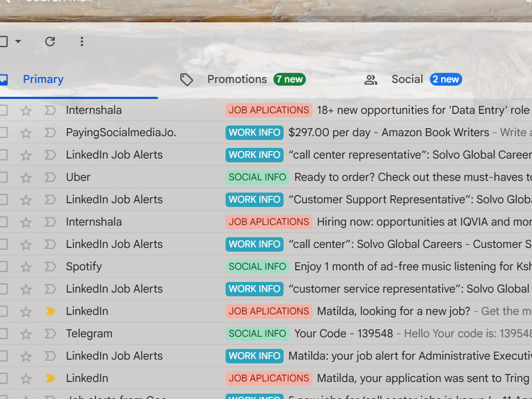Click sender name Uber
Image resolution: width=532 pixels, height=399 pixels.
pyautogui.click(x=78, y=178)
